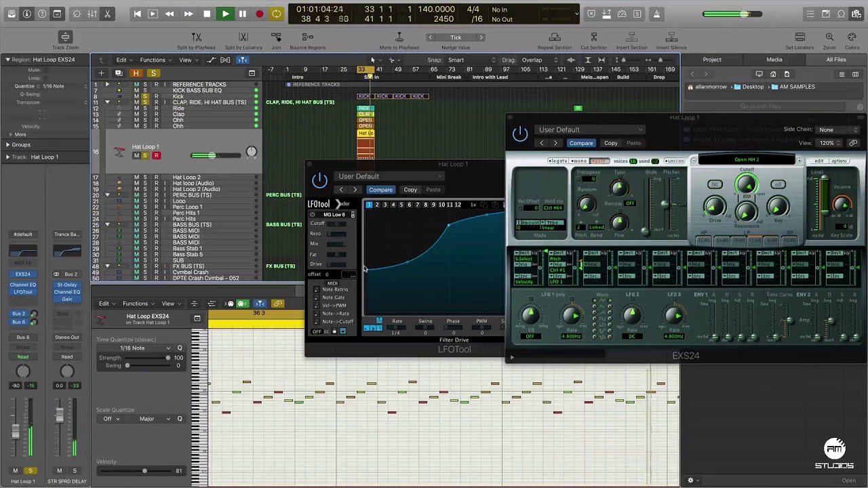868x488 pixels.
Task: Open Tracks area View menu
Action: (187, 60)
